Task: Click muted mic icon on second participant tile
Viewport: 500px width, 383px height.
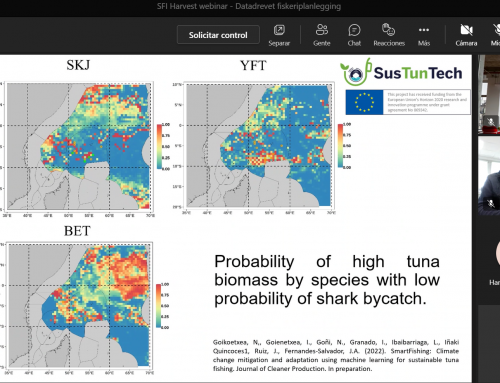Action: click(x=491, y=203)
